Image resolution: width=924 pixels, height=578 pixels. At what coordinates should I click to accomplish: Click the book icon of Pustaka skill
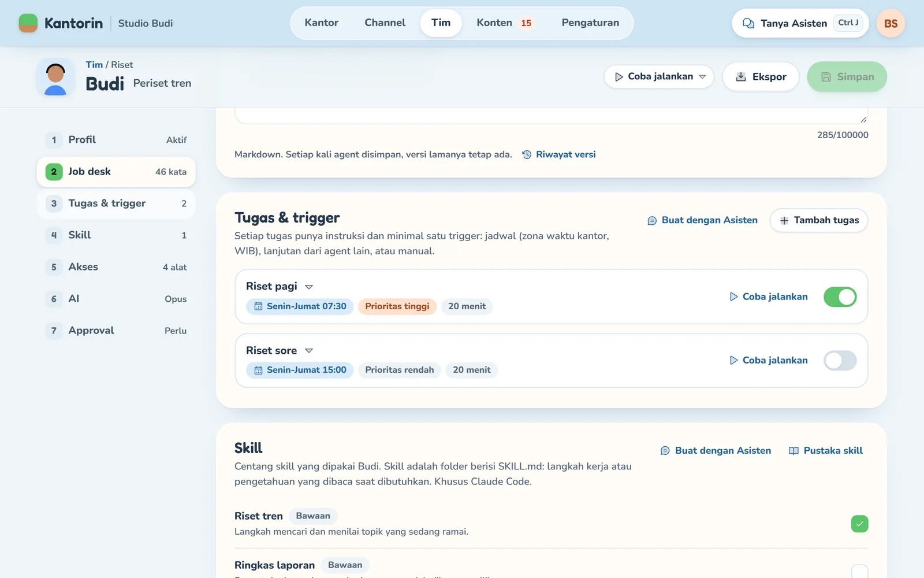pyautogui.click(x=793, y=451)
